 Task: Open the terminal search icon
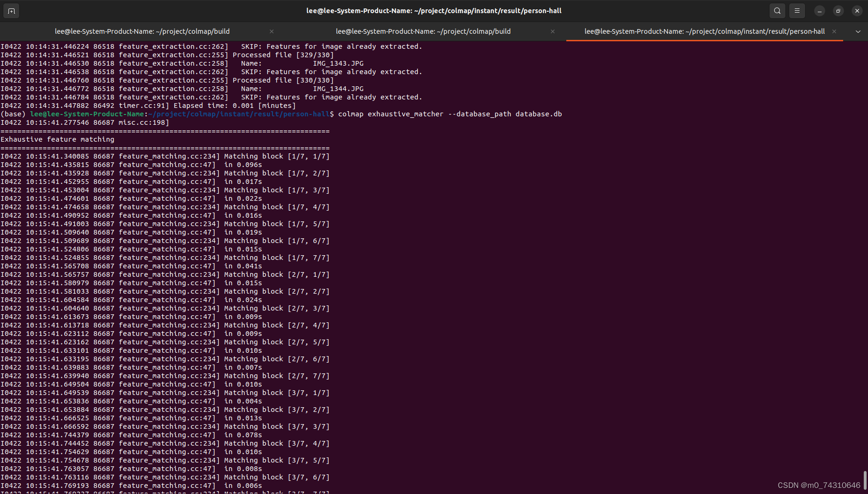click(777, 11)
